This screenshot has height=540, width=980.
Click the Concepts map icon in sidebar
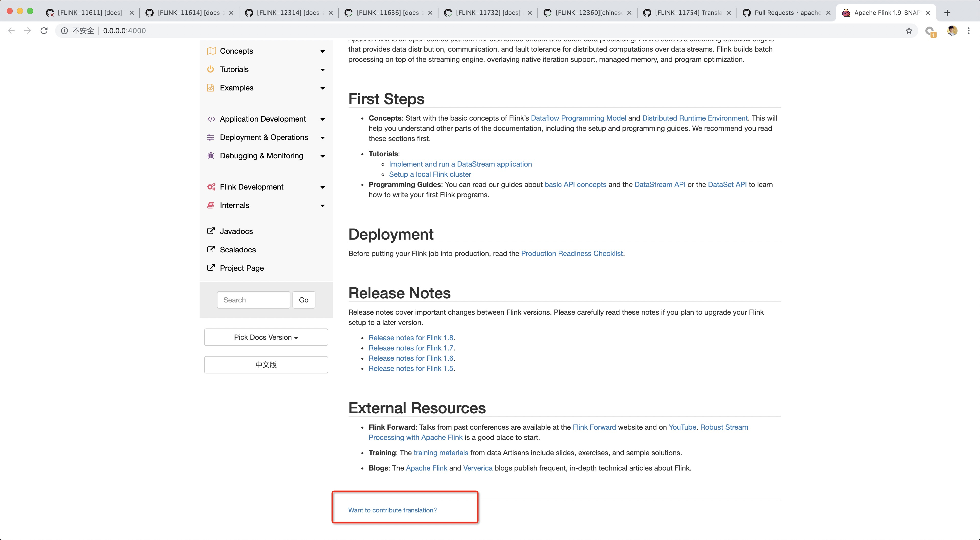click(211, 51)
